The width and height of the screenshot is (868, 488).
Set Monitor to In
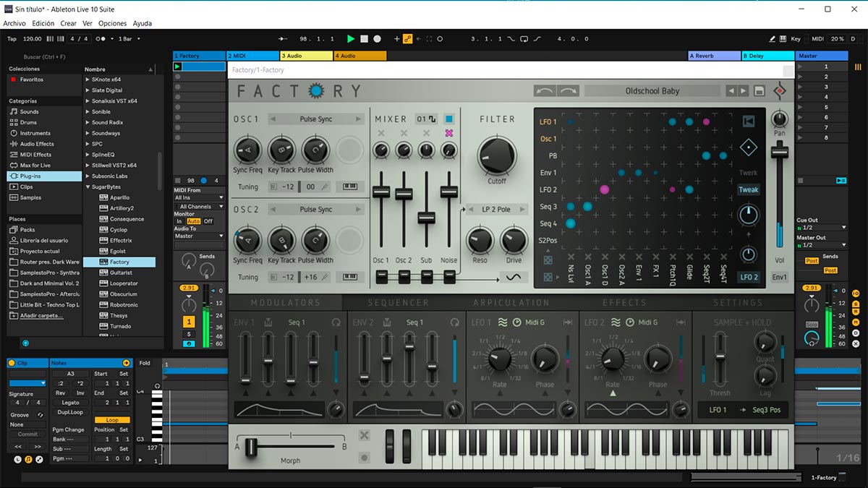(179, 221)
